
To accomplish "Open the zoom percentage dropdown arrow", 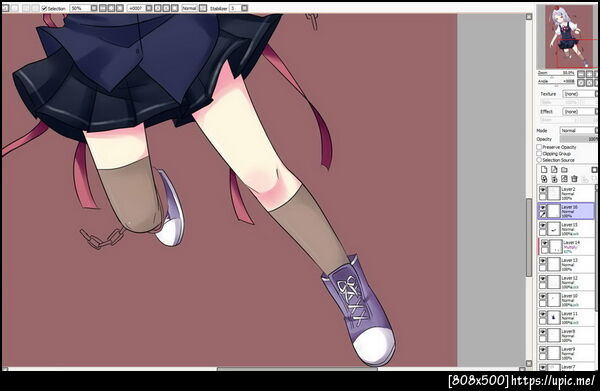I will click(x=94, y=8).
